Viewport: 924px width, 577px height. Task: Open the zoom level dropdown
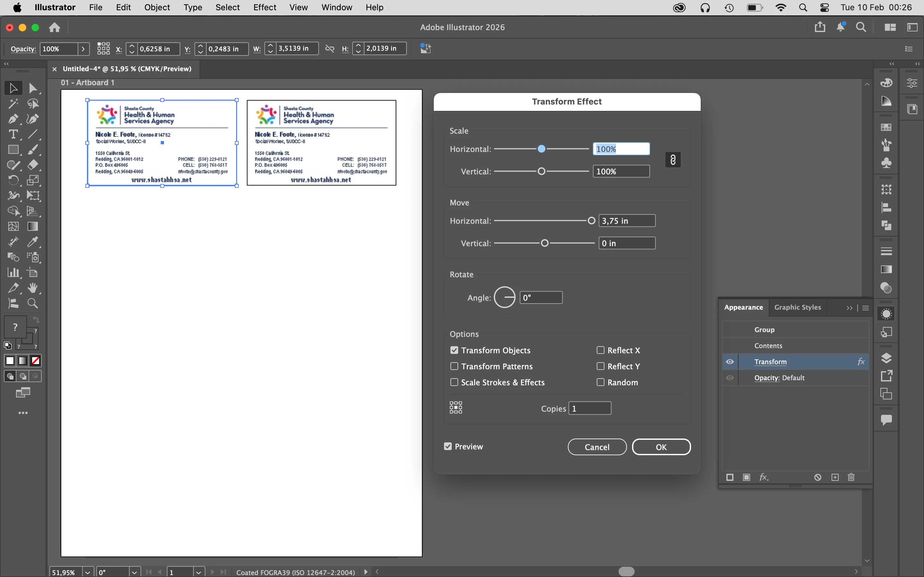tap(88, 572)
